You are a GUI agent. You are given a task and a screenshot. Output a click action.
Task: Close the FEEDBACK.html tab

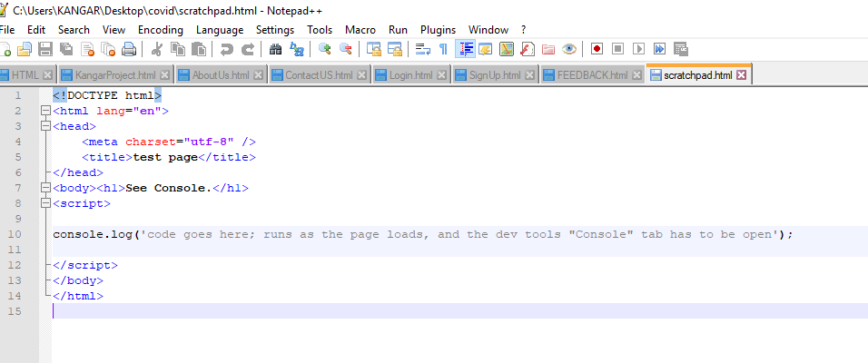(637, 75)
